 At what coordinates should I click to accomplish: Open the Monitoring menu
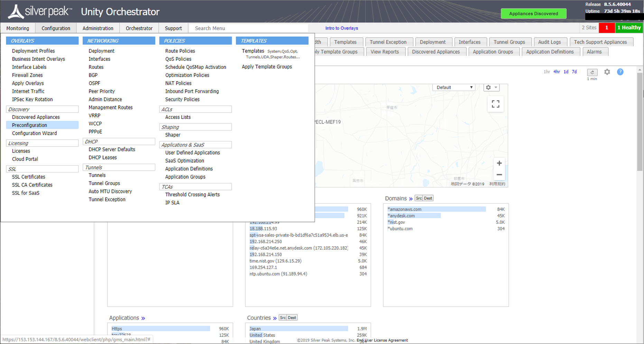point(18,28)
